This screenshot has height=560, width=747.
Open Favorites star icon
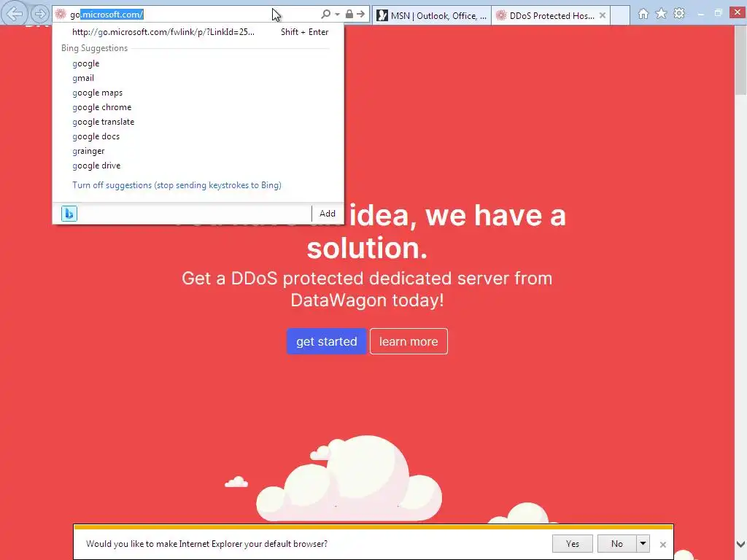click(x=661, y=14)
